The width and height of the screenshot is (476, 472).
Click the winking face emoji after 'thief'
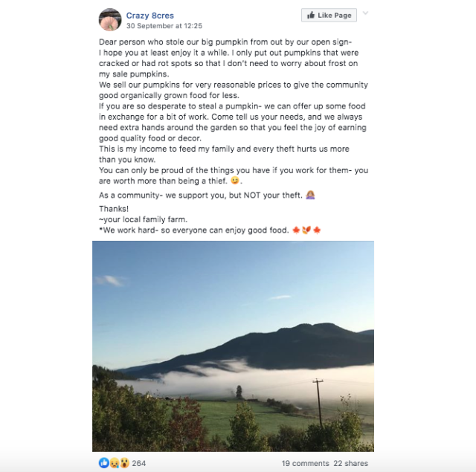pos(235,181)
